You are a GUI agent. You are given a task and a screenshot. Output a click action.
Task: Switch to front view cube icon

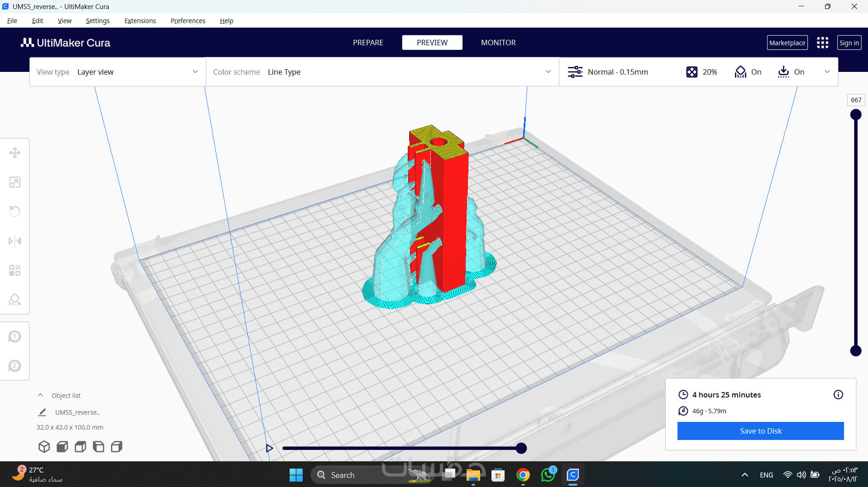coord(62,447)
